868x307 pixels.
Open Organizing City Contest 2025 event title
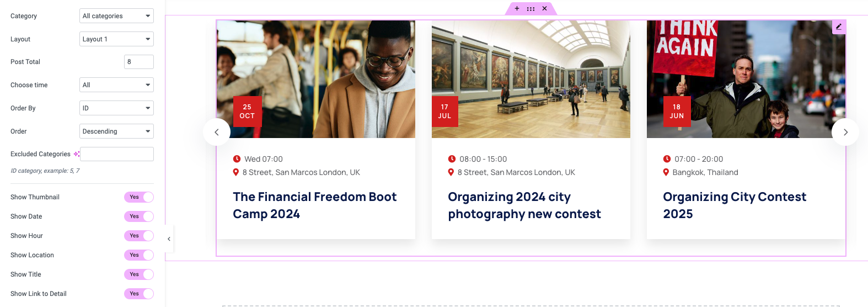pyautogui.click(x=734, y=205)
